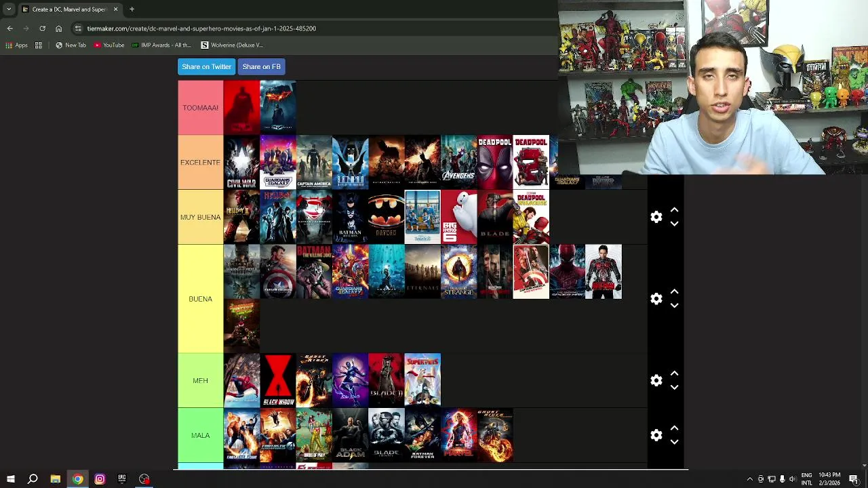Image resolution: width=868 pixels, height=488 pixels.
Task: Click the Share on FB button
Action: (x=261, y=66)
